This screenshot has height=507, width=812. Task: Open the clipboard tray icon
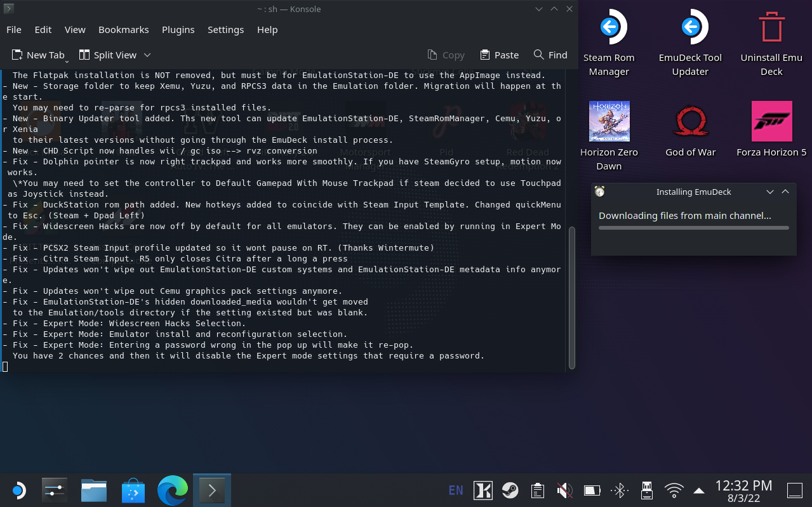tap(538, 490)
